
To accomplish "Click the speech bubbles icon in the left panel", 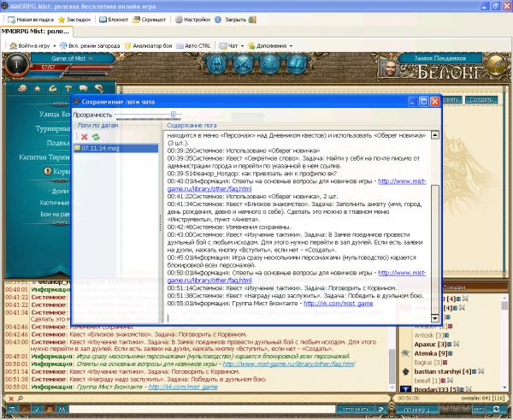I will (84, 88).
